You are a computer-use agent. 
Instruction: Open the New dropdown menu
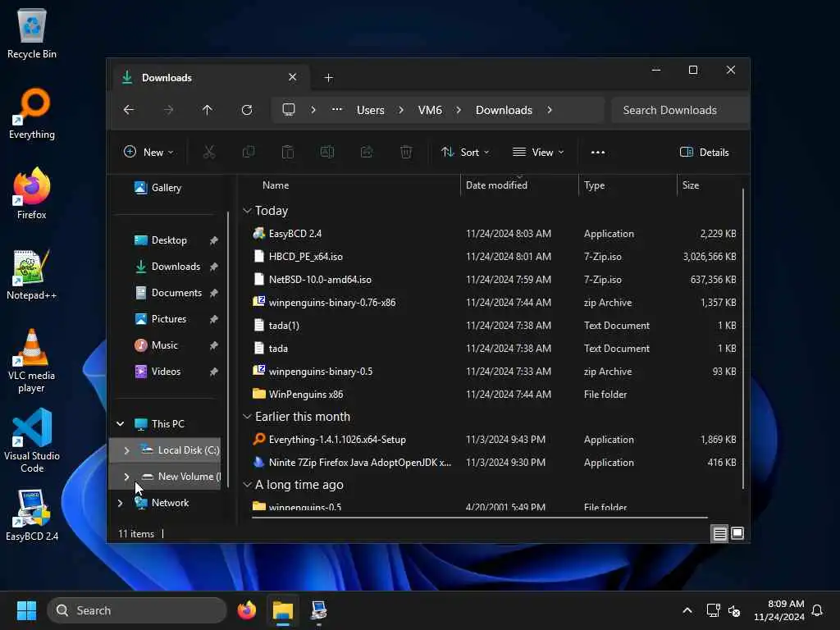[148, 152]
